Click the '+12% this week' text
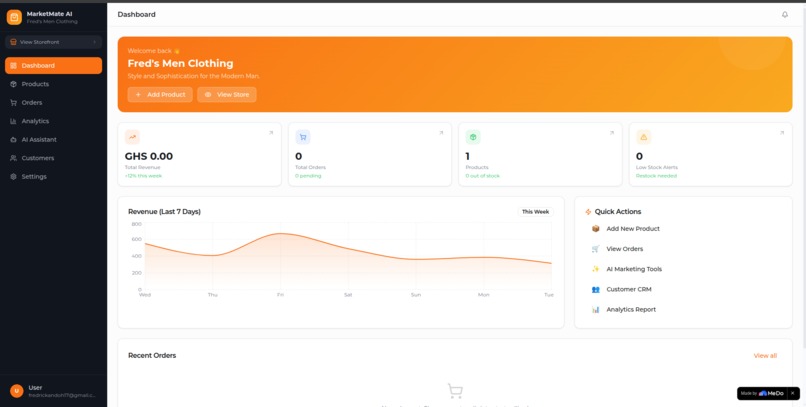The height and width of the screenshot is (407, 806). point(143,176)
